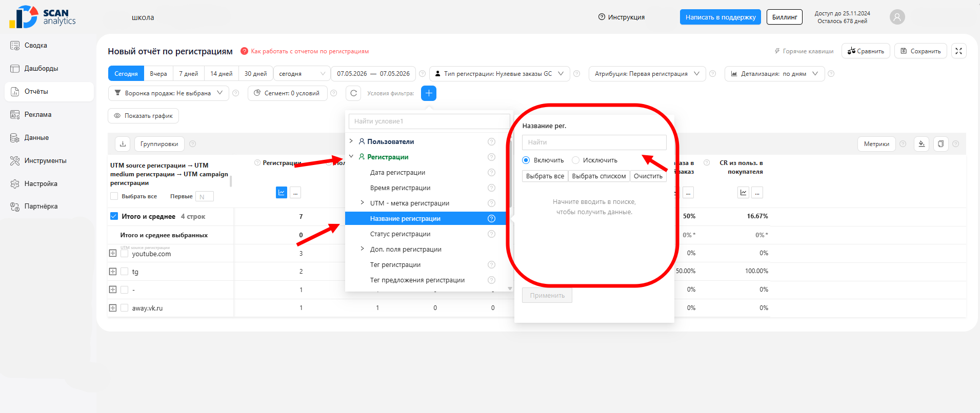This screenshot has width=980, height=413.
Task: Expand UTM - метка регистрации
Action: (x=362, y=203)
